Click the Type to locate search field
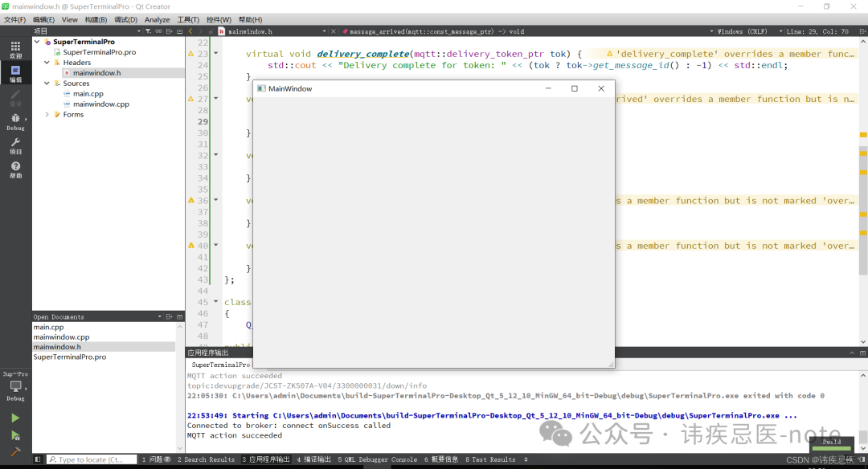The image size is (868, 469). 92,459
